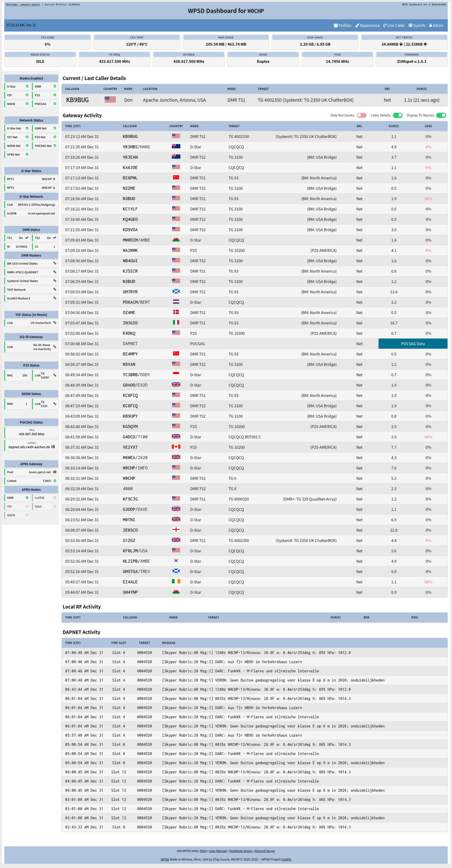Viewport: 452px width, 868px height.
Task: Click server icon beside noam.aprs2.net pool
Action: [55, 472]
